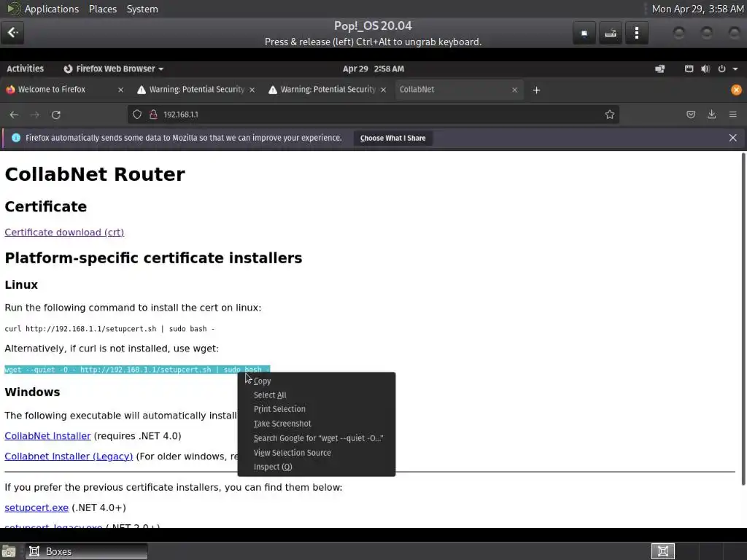Screen dimensions: 747x560
Task: Click the curl setupcert.sh command text
Action: 109,329
